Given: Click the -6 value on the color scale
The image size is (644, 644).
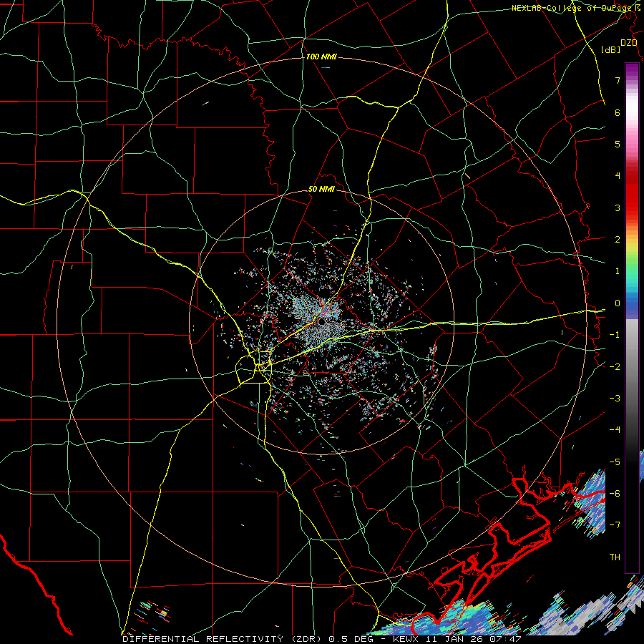Looking at the screenshot, I should (x=615, y=494).
